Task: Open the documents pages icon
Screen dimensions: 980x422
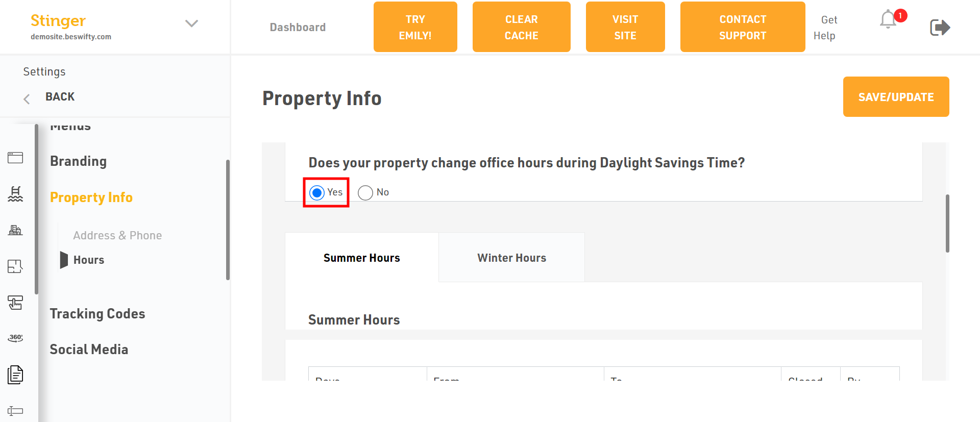Action: point(15,375)
